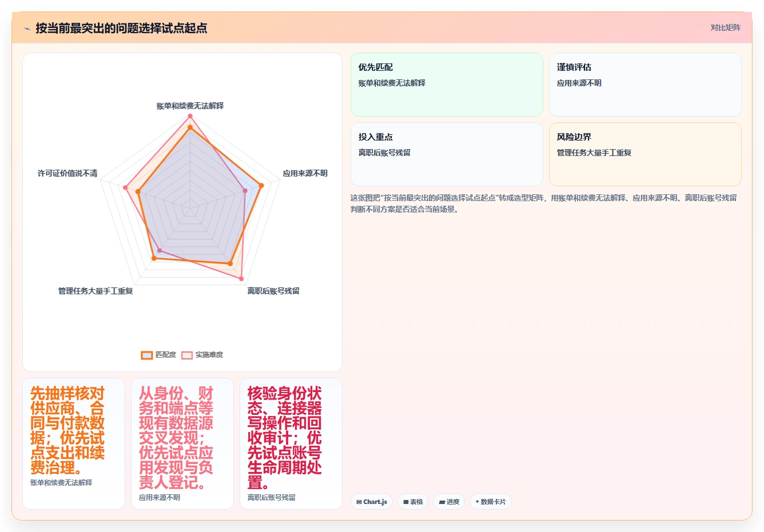Click the orange data point on 离职后账号残留 axis
The height and width of the screenshot is (532, 764).
tap(230, 263)
